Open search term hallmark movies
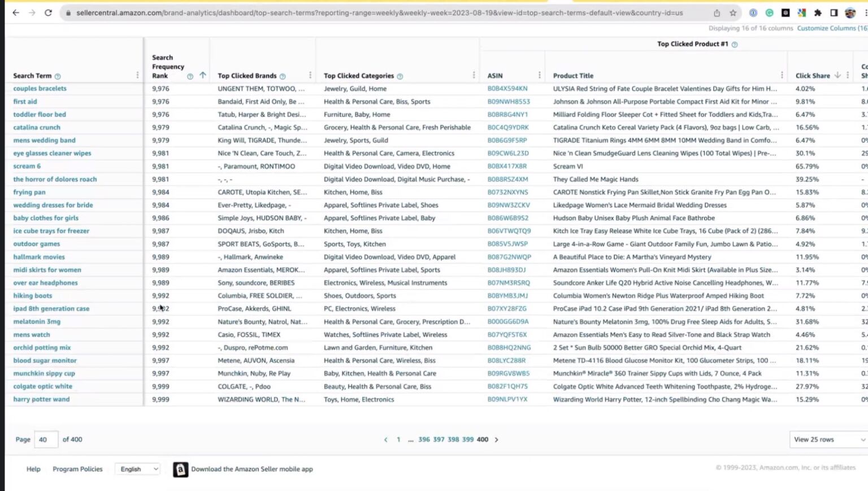The width and height of the screenshot is (868, 491). (x=39, y=257)
